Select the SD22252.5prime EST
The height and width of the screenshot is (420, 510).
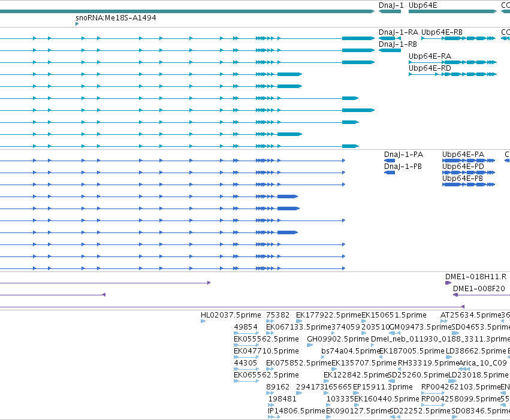pyautogui.click(x=394, y=418)
